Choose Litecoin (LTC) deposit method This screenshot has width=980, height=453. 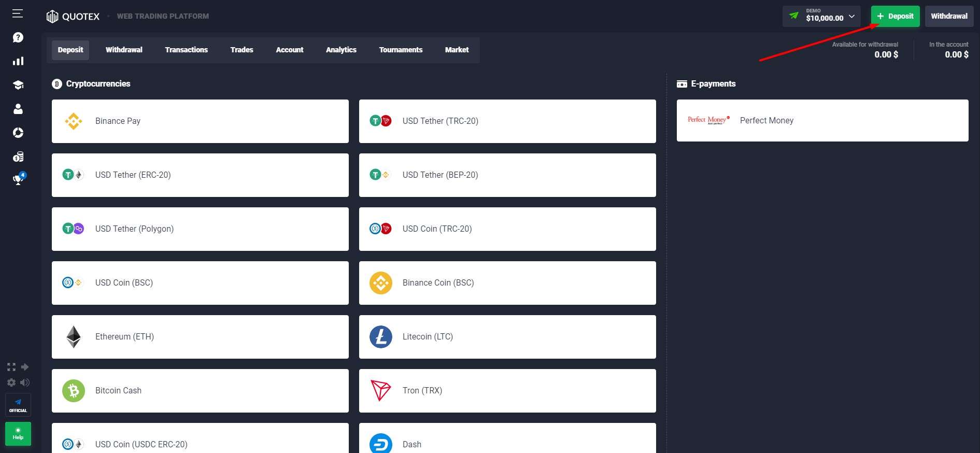tap(507, 337)
